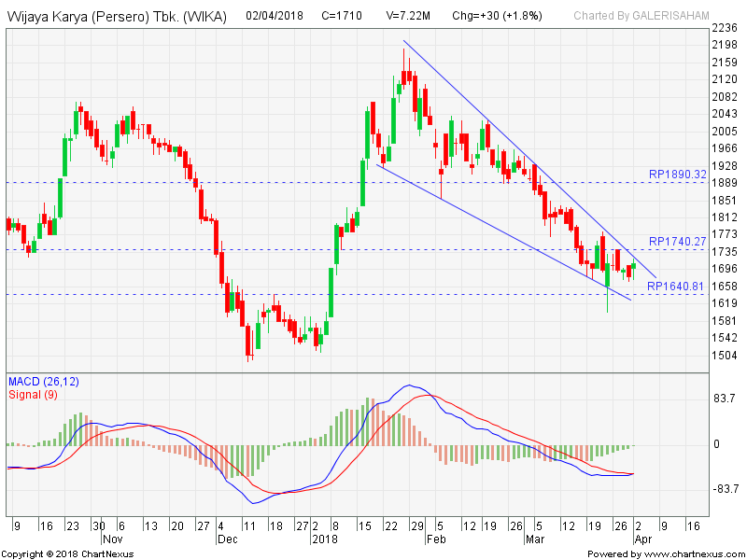This screenshot has width=747, height=560.
Task: Click the volume value 'V=7.22M'
Action: [x=408, y=16]
